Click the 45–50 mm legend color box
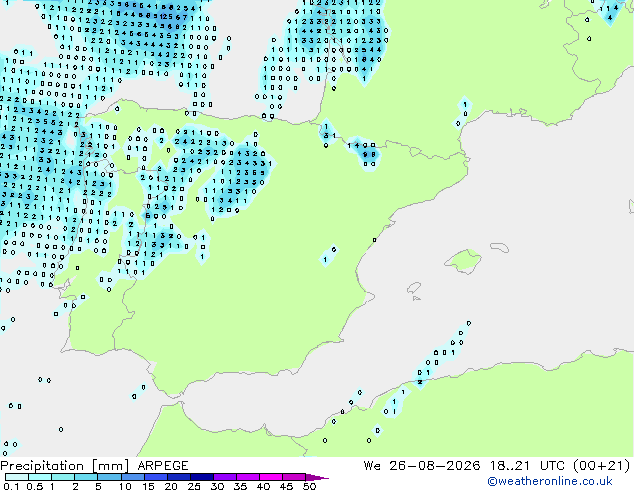The height and width of the screenshot is (490, 634). pyautogui.click(x=294, y=477)
